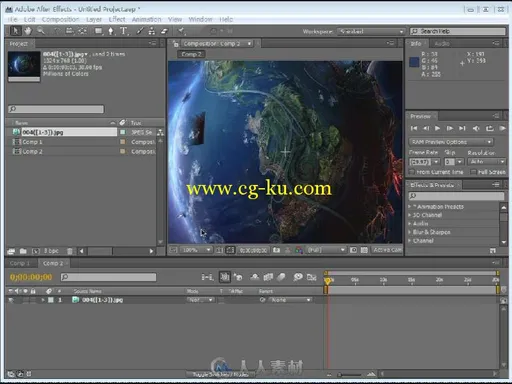Select the Eraser tool
This screenshot has height=384, width=512.
(x=164, y=31)
